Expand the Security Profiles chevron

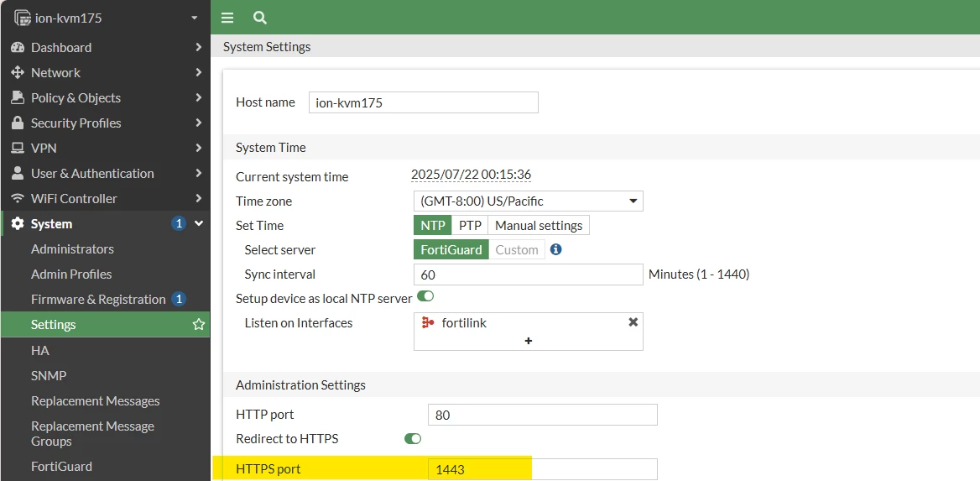pyautogui.click(x=199, y=123)
